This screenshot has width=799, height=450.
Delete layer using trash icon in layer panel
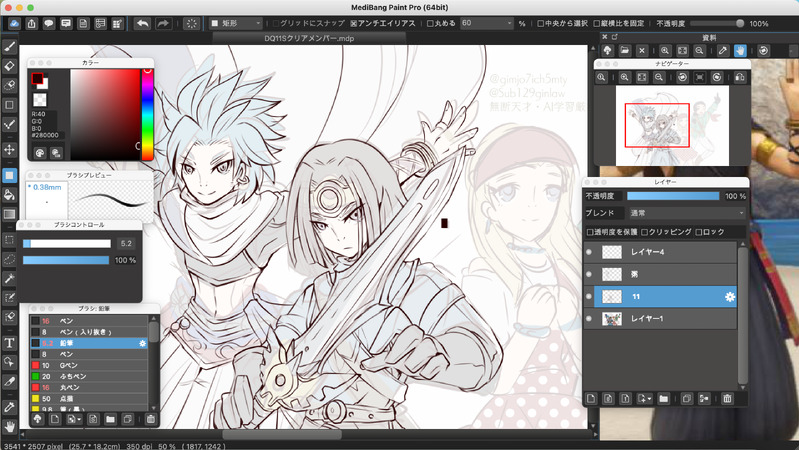[727, 398]
